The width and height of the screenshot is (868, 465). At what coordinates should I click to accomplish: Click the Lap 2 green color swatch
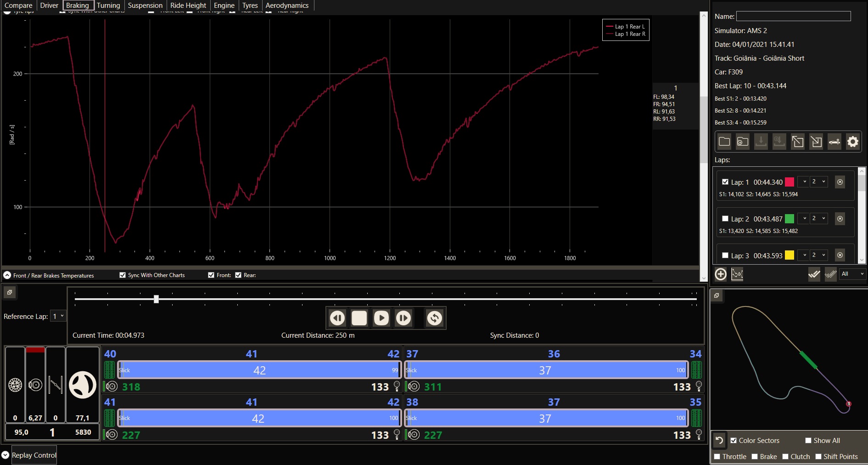pos(790,219)
